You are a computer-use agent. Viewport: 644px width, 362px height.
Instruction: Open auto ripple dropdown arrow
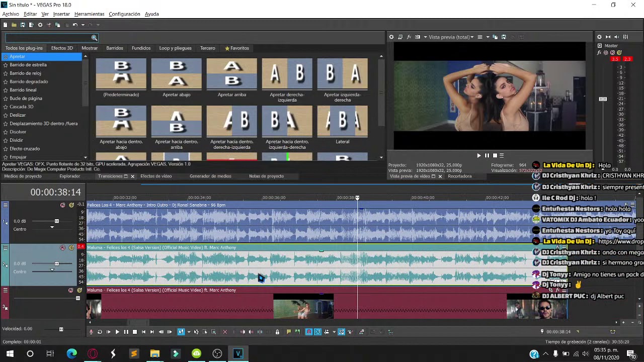(x=334, y=332)
